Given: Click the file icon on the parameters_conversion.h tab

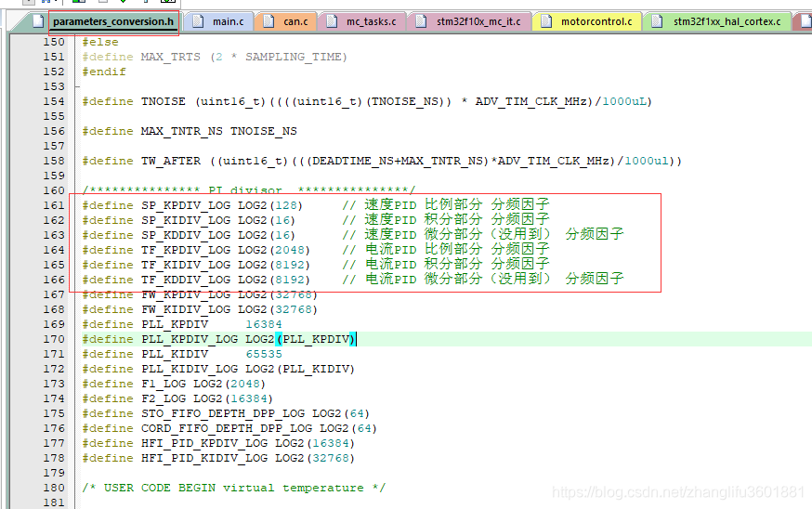Looking at the screenshot, I should [x=38, y=21].
